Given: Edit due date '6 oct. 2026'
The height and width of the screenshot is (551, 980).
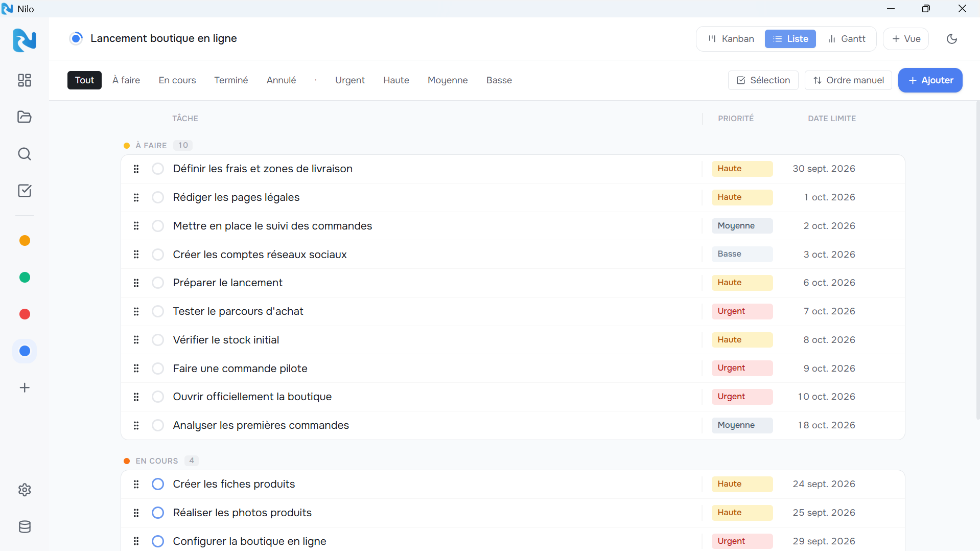Looking at the screenshot, I should [x=829, y=283].
